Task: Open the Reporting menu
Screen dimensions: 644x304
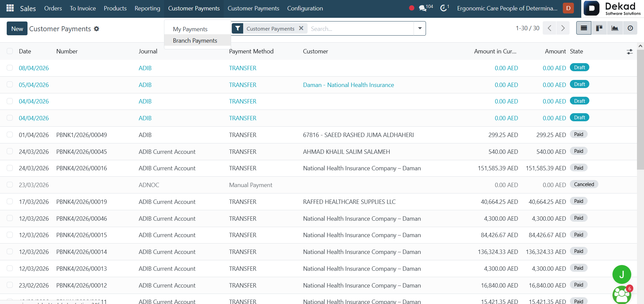Action: [147, 8]
